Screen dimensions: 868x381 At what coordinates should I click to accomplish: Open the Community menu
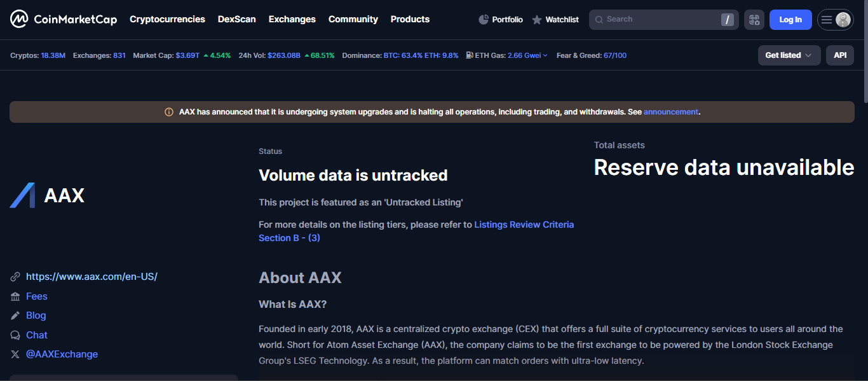(x=353, y=19)
